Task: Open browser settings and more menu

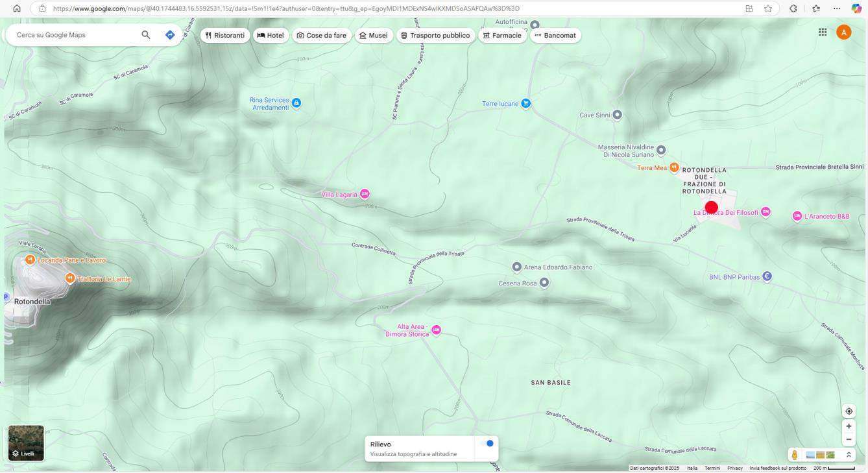Action: [x=837, y=8]
